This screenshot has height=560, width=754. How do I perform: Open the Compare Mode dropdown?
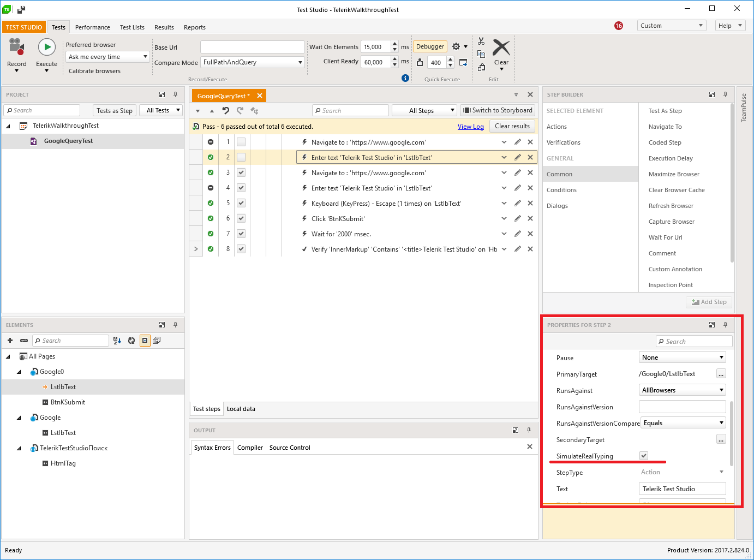[x=253, y=62]
